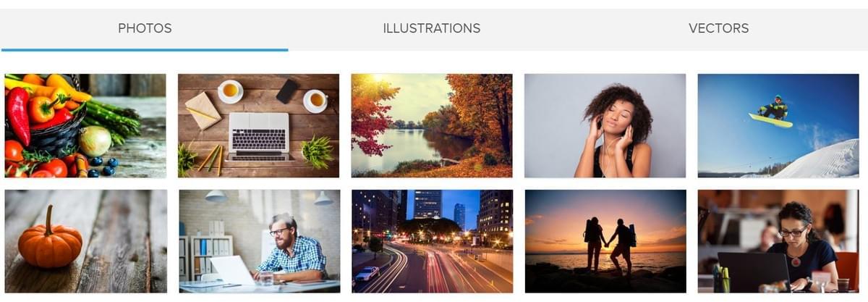
Task: Switch to the Illustrations tab
Action: pyautogui.click(x=432, y=29)
